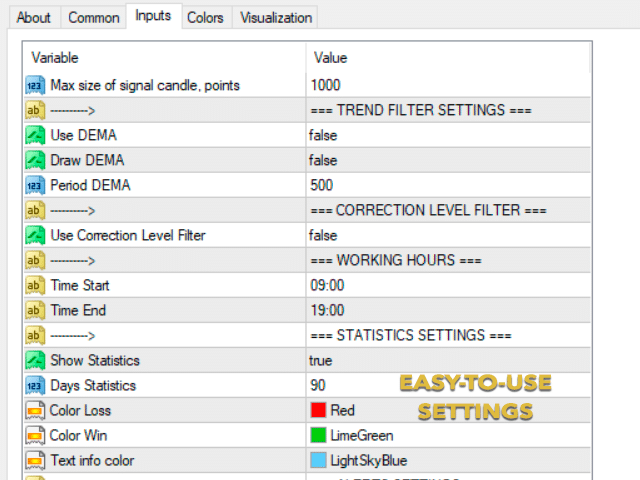The width and height of the screenshot is (640, 480).
Task: Select the Draw DEMA variable name
Action: click(87, 160)
